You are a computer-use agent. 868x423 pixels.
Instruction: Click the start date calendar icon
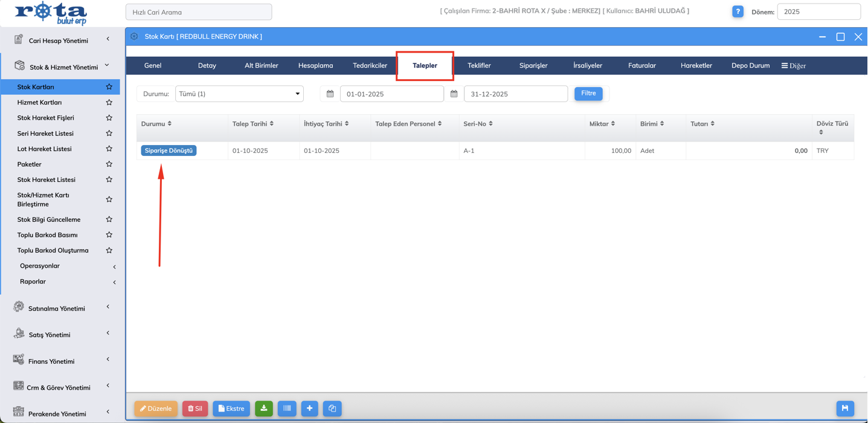330,94
